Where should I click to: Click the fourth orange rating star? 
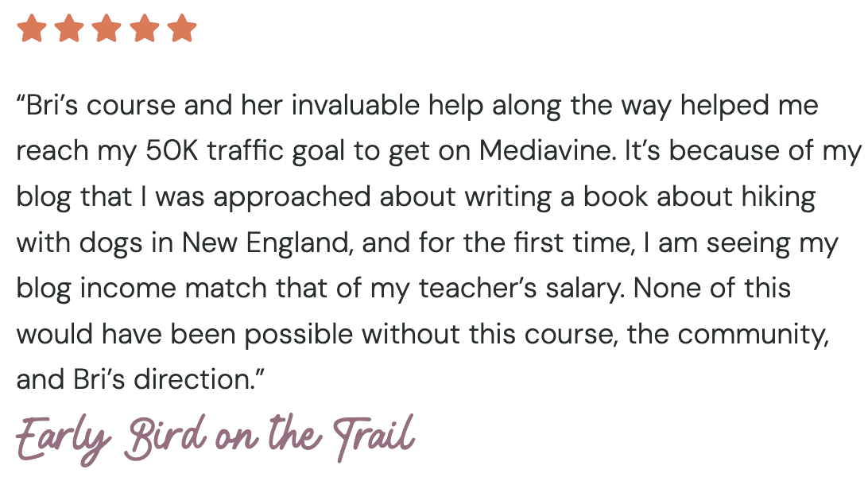tap(145, 29)
